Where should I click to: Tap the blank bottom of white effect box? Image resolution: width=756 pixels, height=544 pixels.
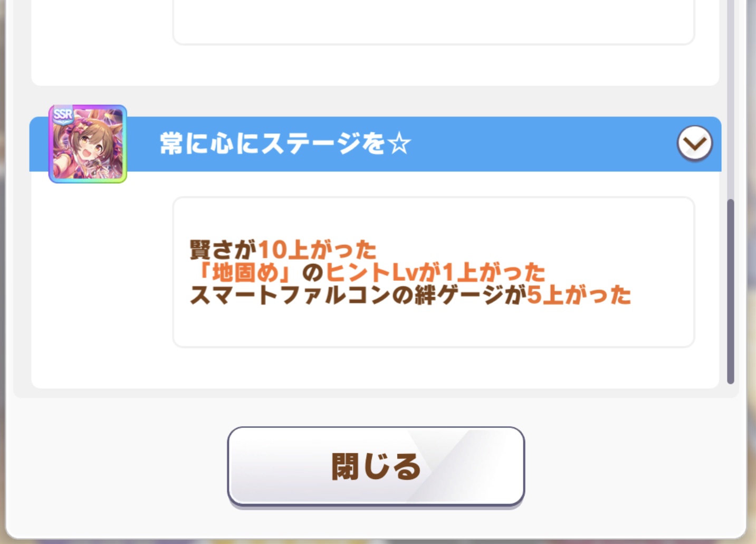[434, 327]
